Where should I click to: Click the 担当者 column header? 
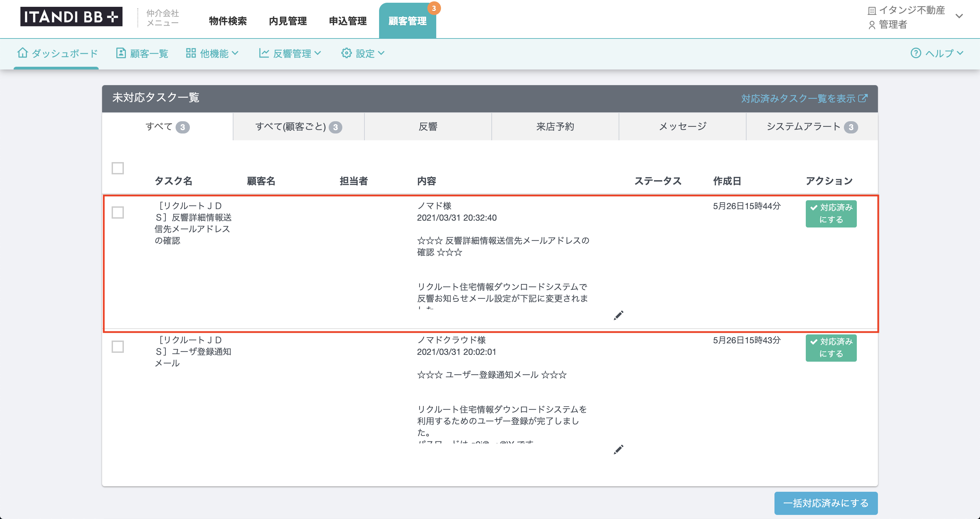point(354,181)
